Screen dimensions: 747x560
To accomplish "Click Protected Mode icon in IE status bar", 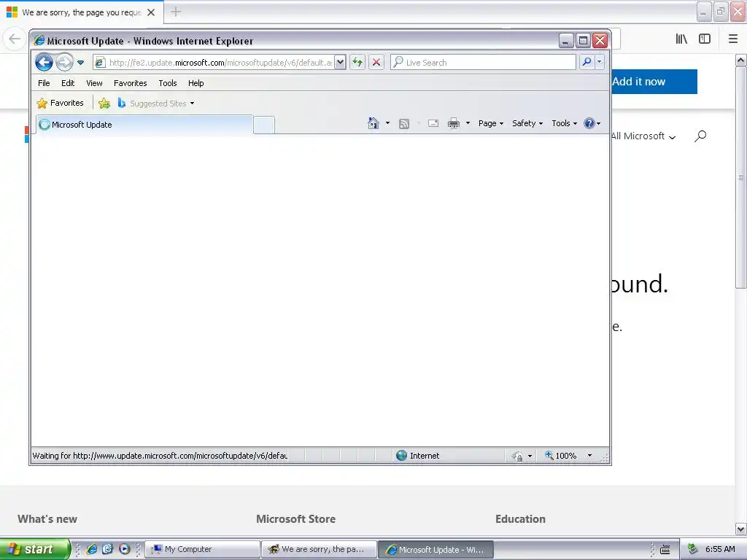I will click(x=517, y=456).
